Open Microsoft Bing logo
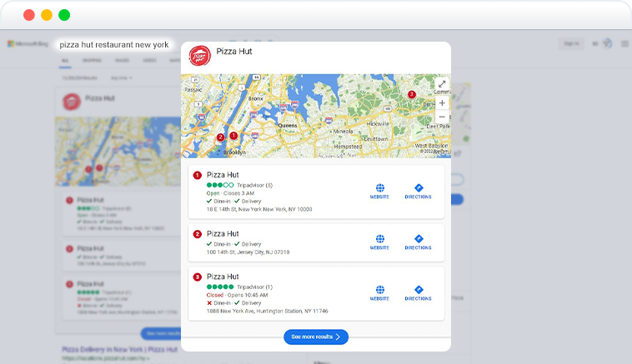 pyautogui.click(x=28, y=43)
